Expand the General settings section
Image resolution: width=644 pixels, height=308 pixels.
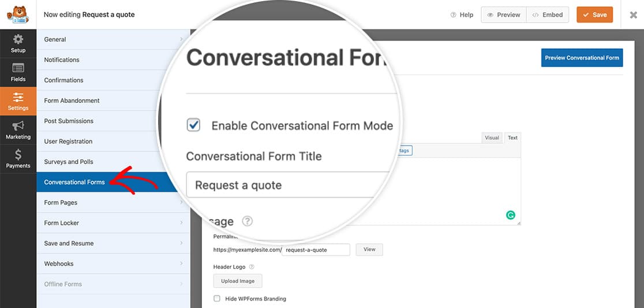pos(113,39)
